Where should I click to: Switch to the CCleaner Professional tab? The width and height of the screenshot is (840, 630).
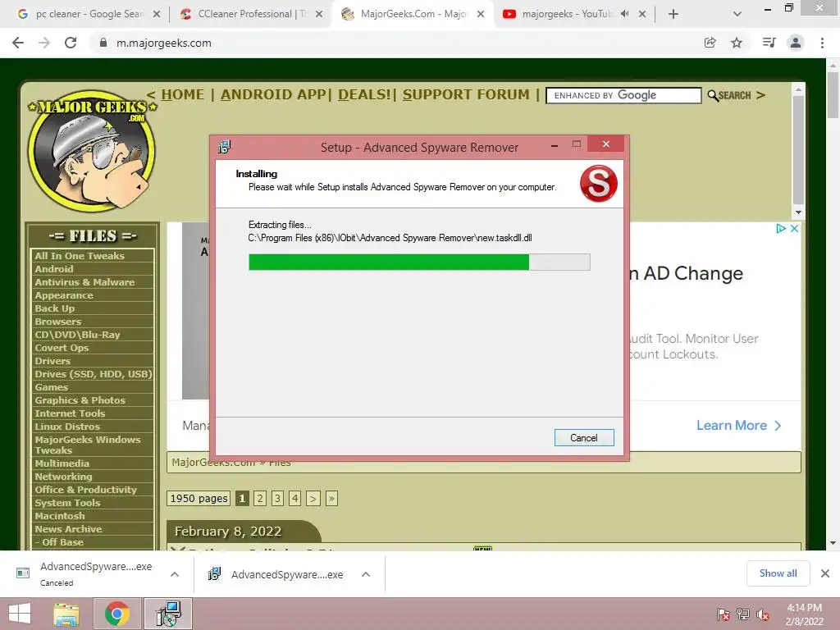point(252,15)
